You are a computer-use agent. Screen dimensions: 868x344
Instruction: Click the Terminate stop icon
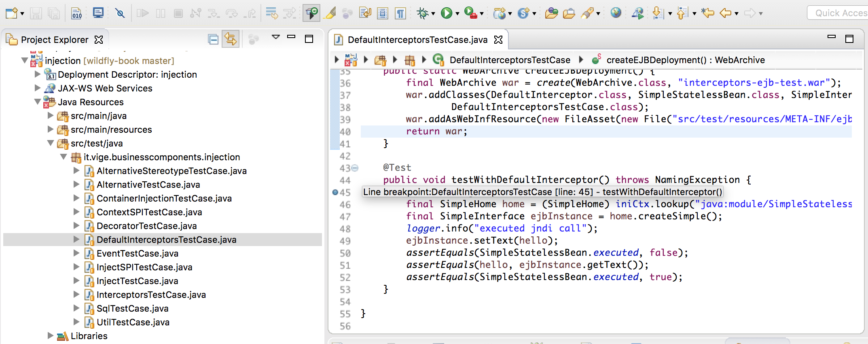[x=178, y=13]
